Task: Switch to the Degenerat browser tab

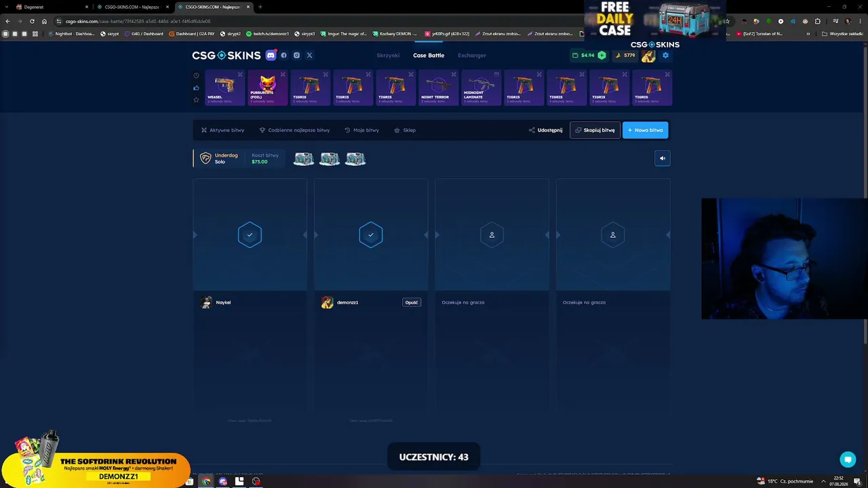Action: (51, 7)
